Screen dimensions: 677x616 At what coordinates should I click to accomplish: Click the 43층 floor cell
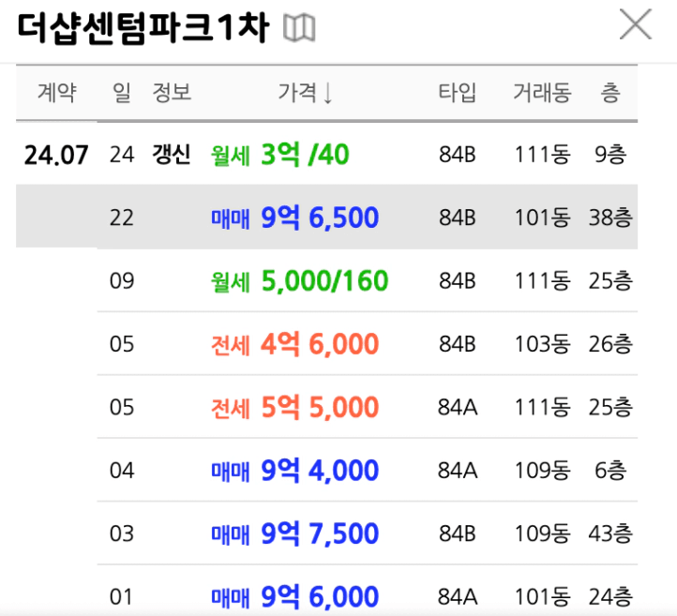point(610,533)
